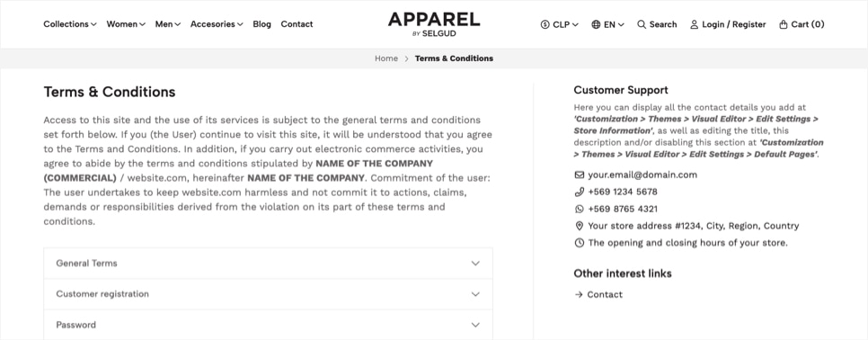Click the search magnifier icon
The image size is (868, 340).
click(642, 24)
